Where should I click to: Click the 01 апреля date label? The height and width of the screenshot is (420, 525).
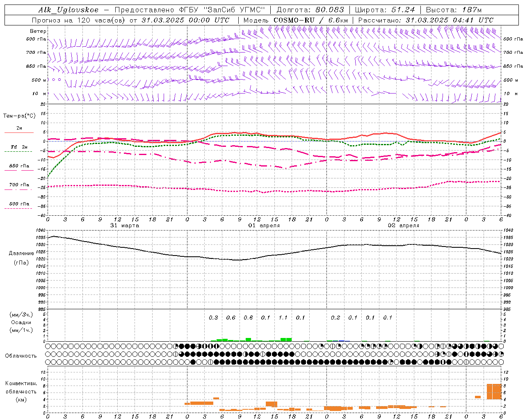264,226
